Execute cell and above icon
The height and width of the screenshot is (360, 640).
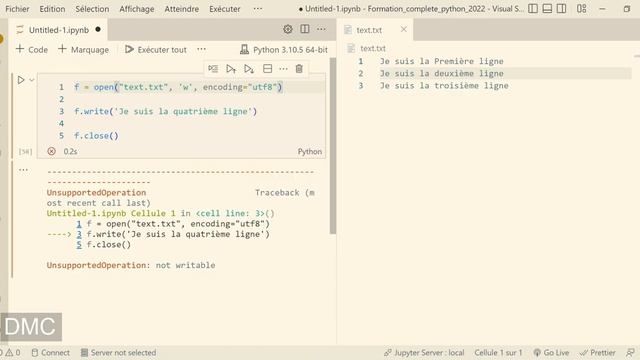pos(231,69)
